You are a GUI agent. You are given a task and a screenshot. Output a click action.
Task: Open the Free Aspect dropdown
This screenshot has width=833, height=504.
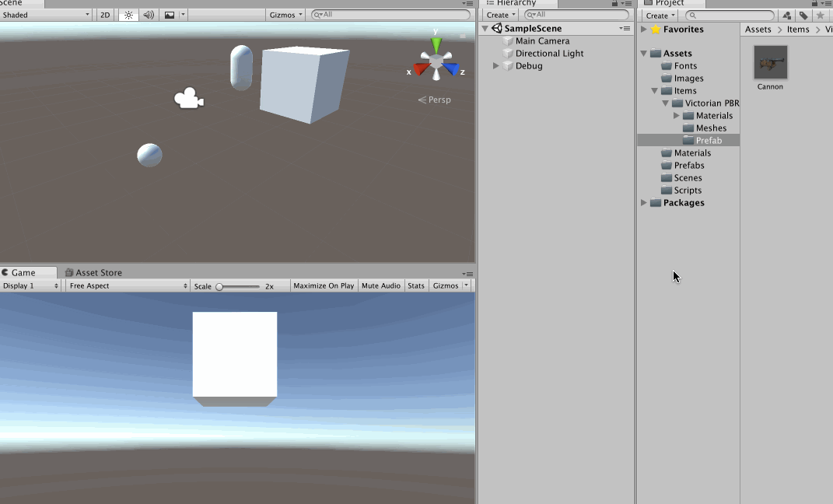[x=128, y=286]
